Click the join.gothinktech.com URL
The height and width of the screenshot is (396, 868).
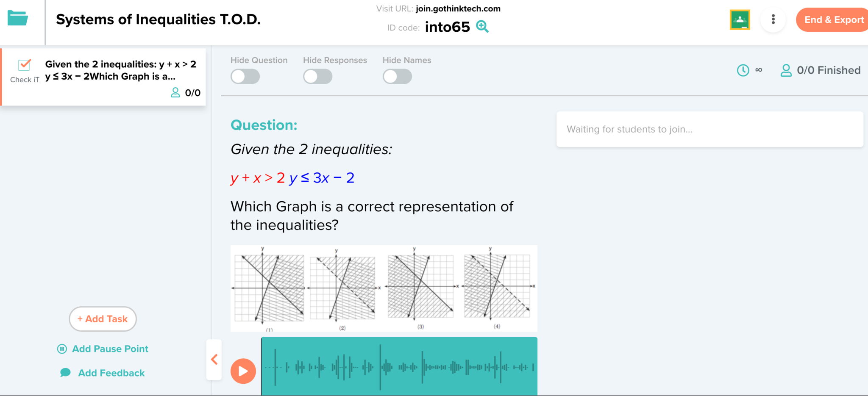pos(458,9)
